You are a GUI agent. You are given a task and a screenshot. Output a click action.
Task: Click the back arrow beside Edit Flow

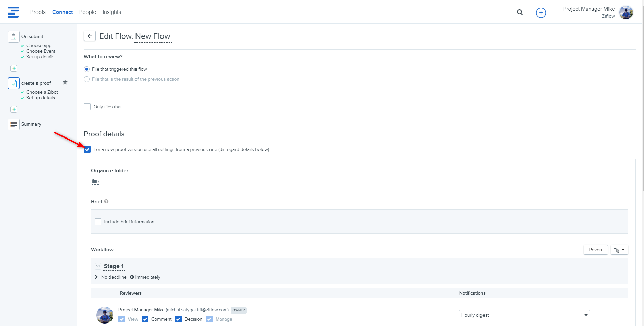tap(90, 36)
